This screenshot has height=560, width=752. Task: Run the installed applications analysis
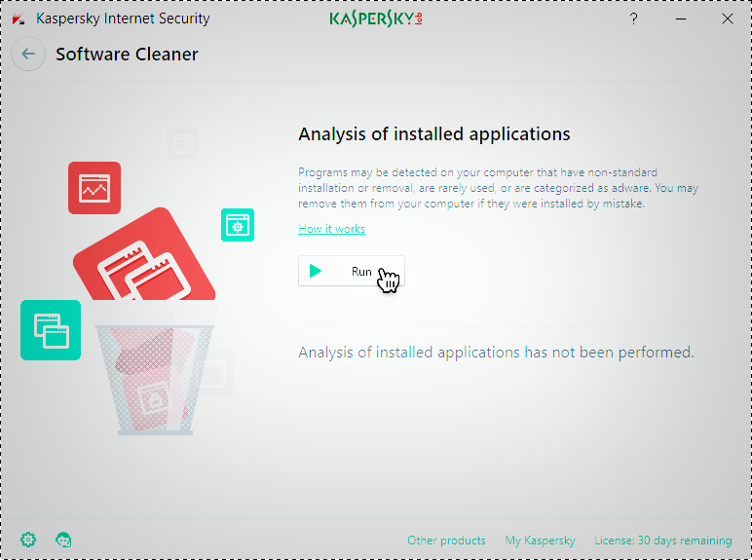click(x=351, y=272)
